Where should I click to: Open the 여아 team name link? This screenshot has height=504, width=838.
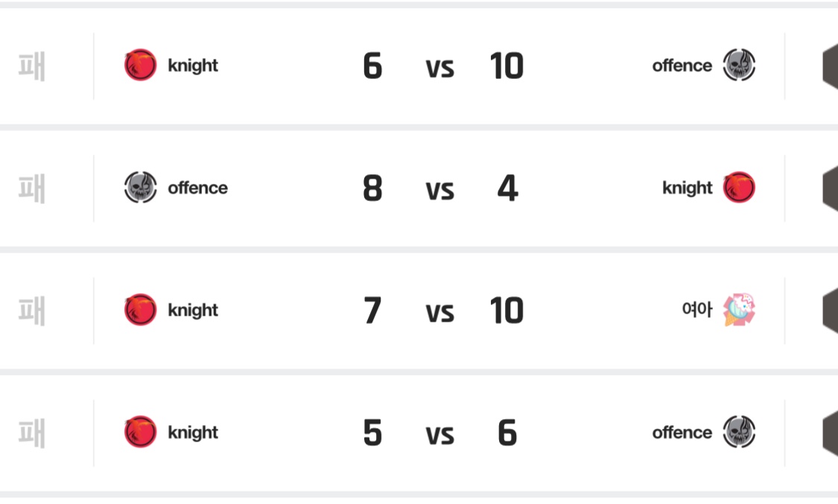[696, 310]
